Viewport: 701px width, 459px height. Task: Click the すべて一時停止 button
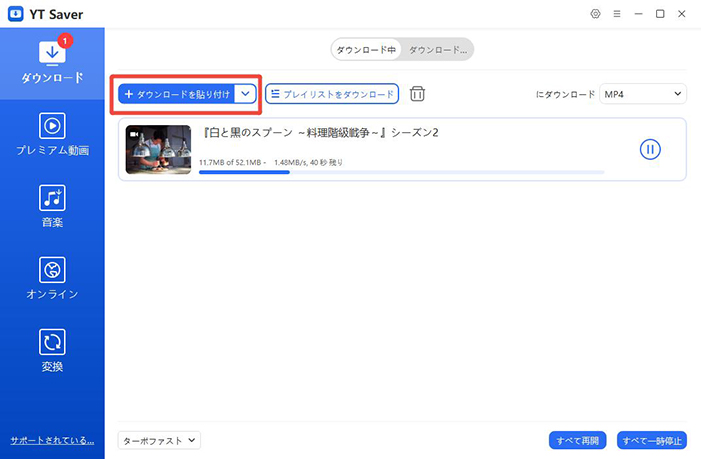click(x=652, y=440)
